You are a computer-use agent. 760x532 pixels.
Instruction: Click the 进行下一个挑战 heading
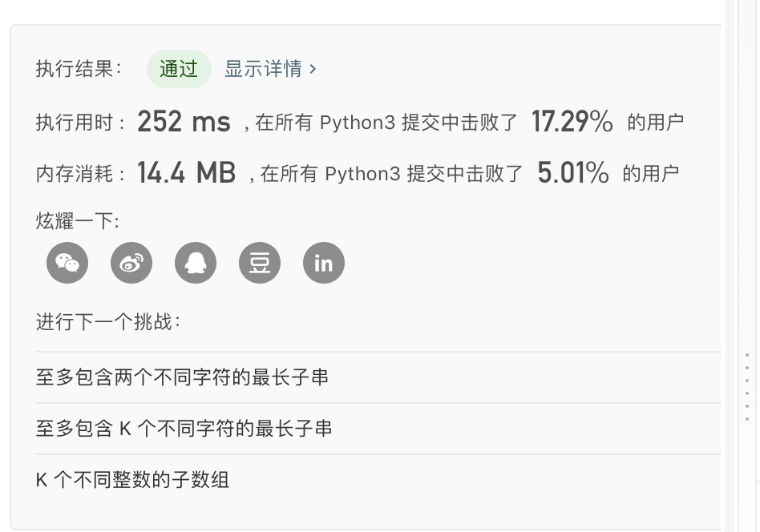tap(107, 322)
